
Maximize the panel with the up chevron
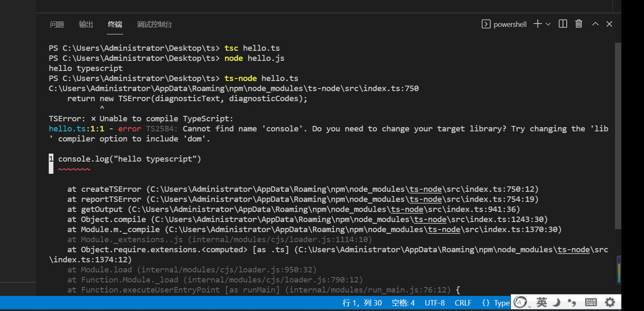click(595, 24)
